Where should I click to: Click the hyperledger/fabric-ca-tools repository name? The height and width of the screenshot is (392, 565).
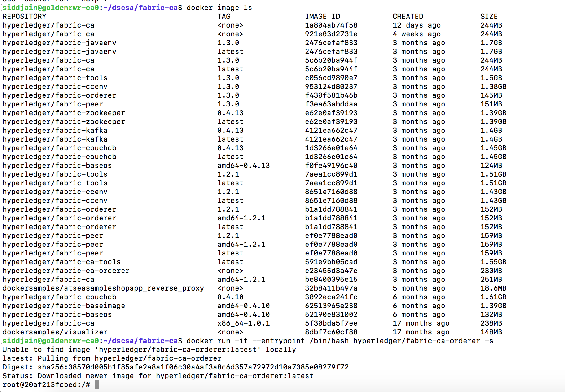click(x=61, y=262)
